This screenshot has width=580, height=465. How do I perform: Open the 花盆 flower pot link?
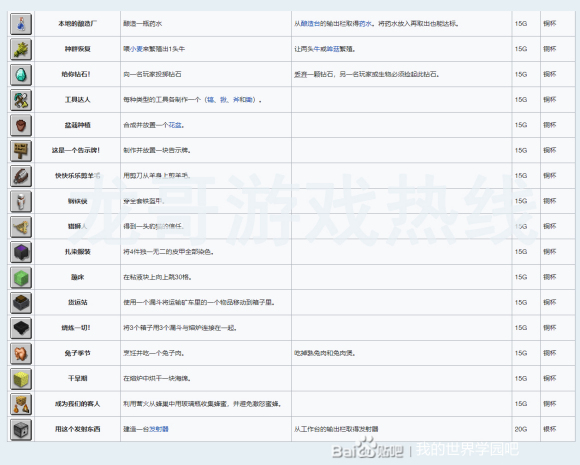coord(175,125)
